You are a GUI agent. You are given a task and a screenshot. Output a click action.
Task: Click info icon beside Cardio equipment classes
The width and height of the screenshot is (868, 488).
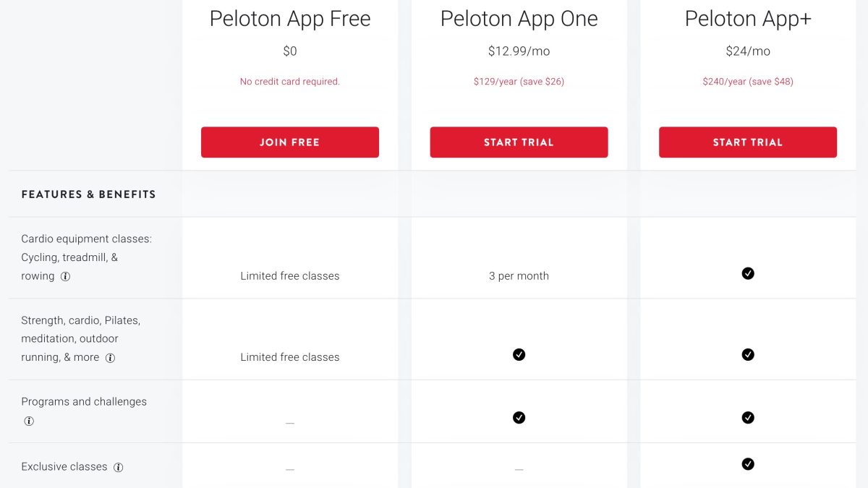click(x=65, y=276)
